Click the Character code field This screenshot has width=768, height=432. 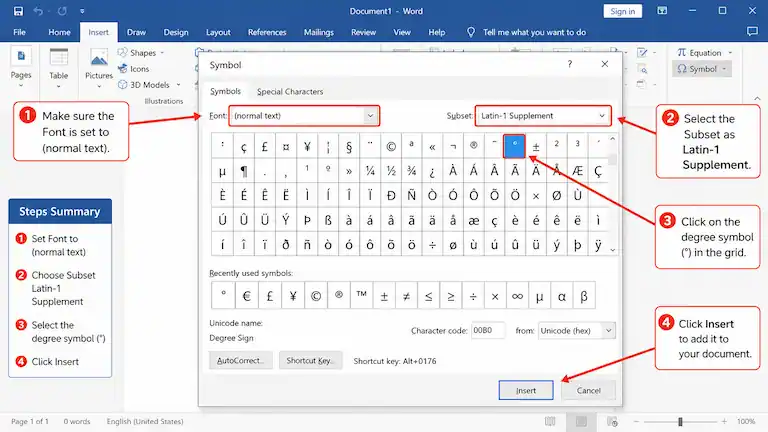(487, 331)
